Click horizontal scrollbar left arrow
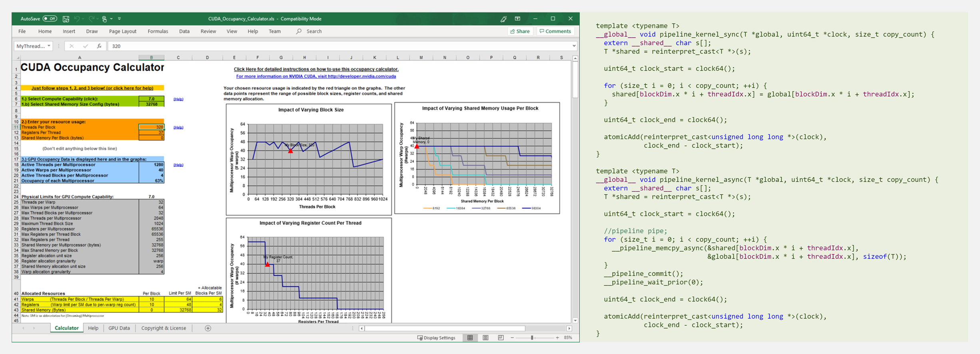980x354 pixels. pos(361,328)
